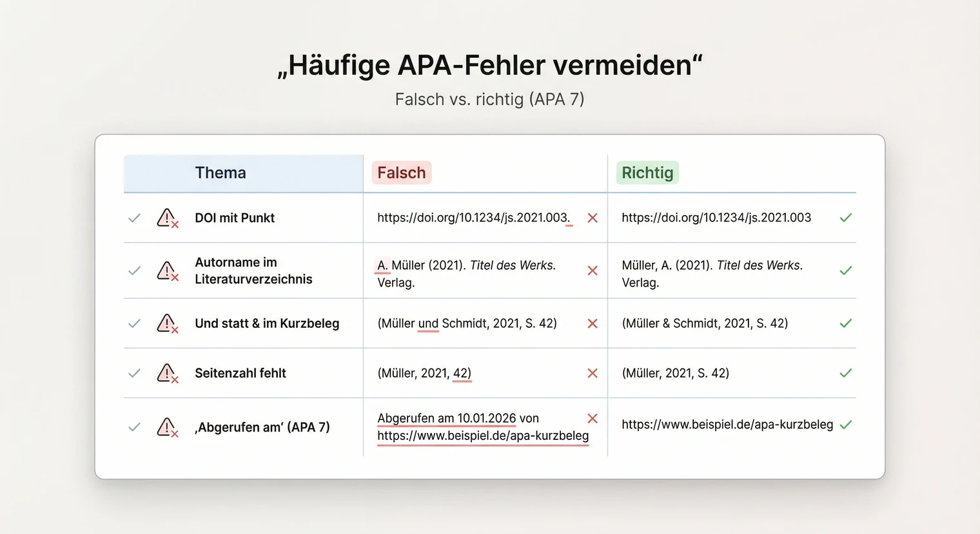Select the Falsch column header
Image resolution: width=980 pixels, height=534 pixels.
[401, 173]
